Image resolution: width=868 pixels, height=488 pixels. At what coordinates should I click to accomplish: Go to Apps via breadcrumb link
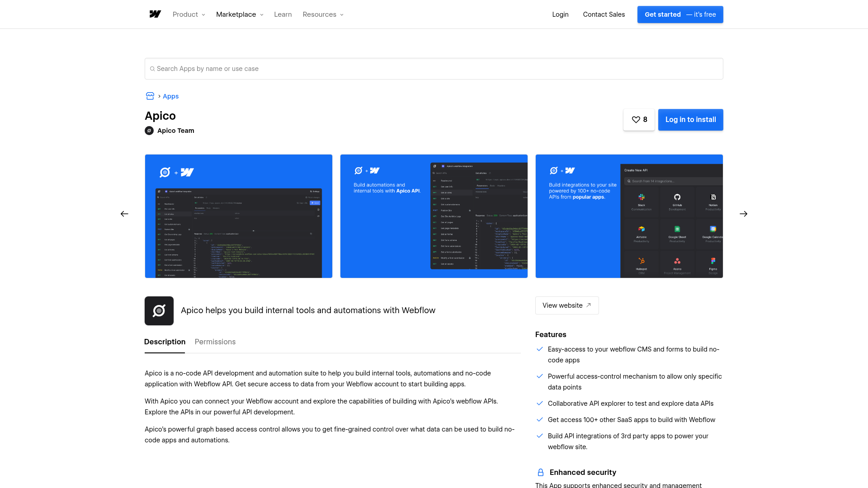point(171,96)
